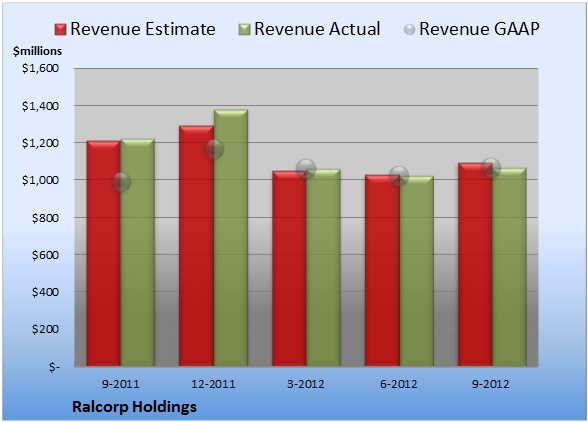Click the GAAP sphere marker for 3-2012

[x=306, y=168]
